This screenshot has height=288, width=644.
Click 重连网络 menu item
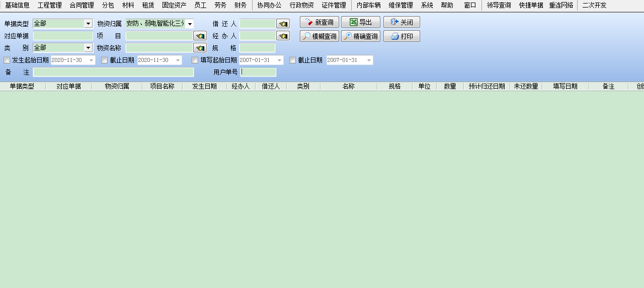[x=561, y=6]
